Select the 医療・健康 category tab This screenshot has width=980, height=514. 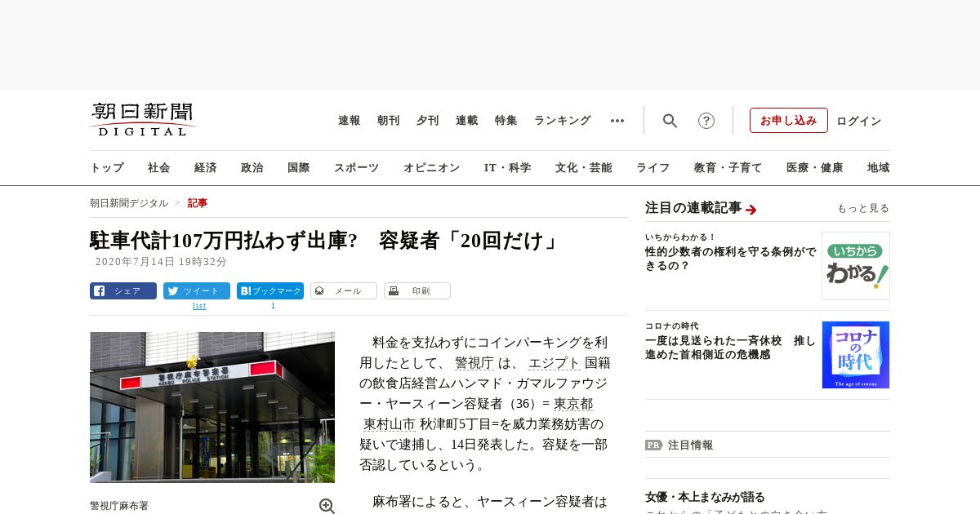pyautogui.click(x=815, y=168)
